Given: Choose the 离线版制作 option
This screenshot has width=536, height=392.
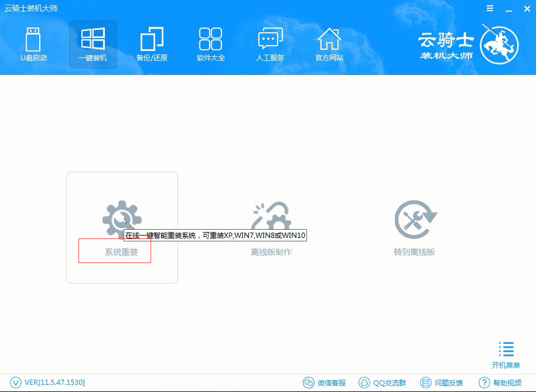Looking at the screenshot, I should [271, 230].
